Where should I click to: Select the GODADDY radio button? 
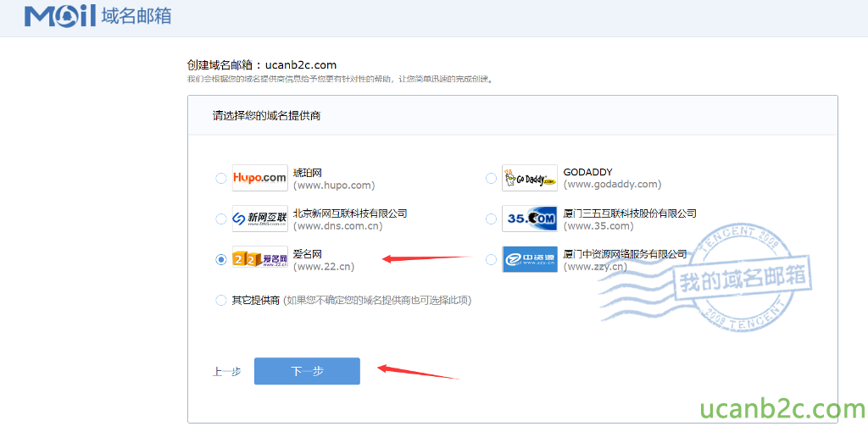point(491,178)
